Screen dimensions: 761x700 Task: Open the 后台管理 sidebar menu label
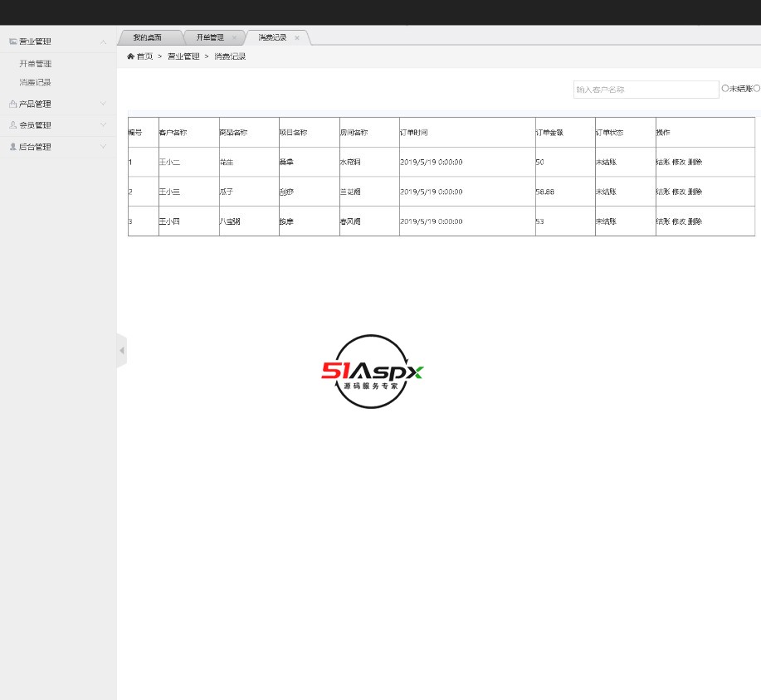pos(35,147)
